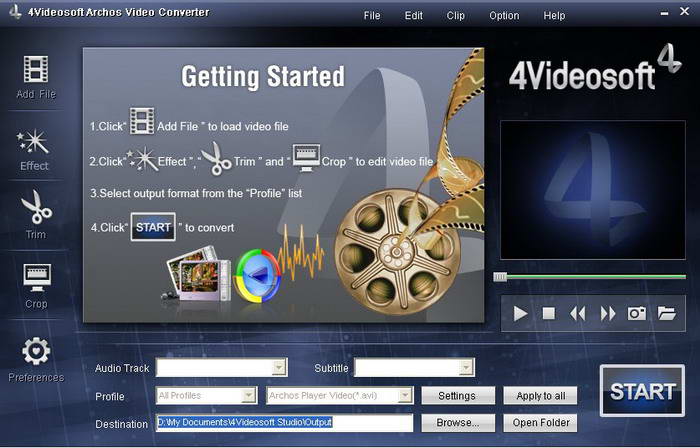The height and width of the screenshot is (448, 700).
Task: Open the Help menu
Action: (554, 16)
